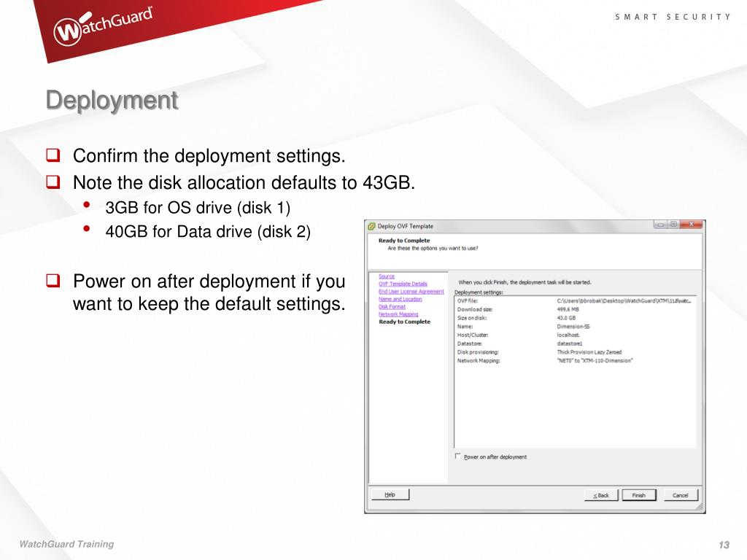Click the Deployment slide heading

[112, 101]
